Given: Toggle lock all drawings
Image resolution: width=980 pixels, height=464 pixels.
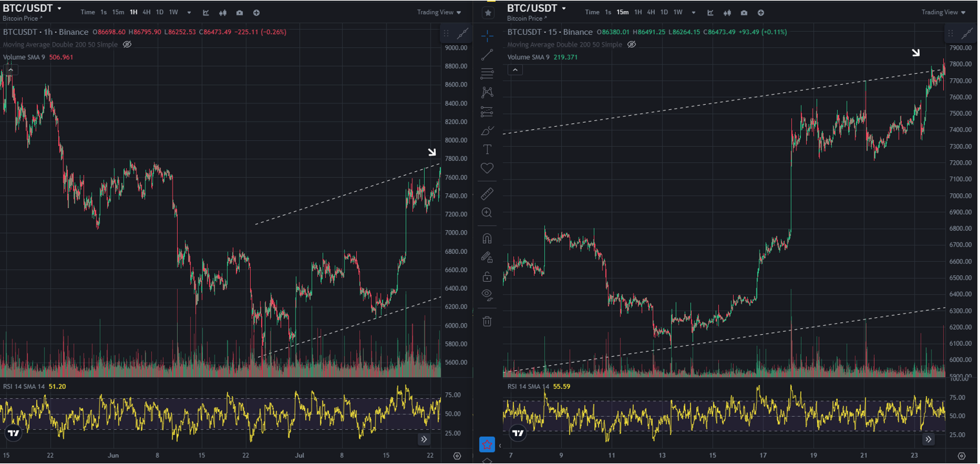Looking at the screenshot, I should pos(487,276).
